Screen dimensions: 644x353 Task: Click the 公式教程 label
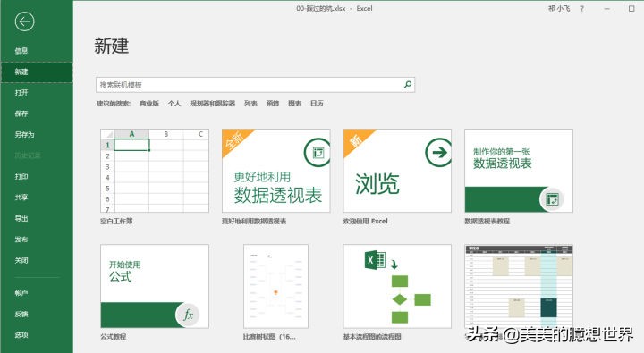[114, 337]
